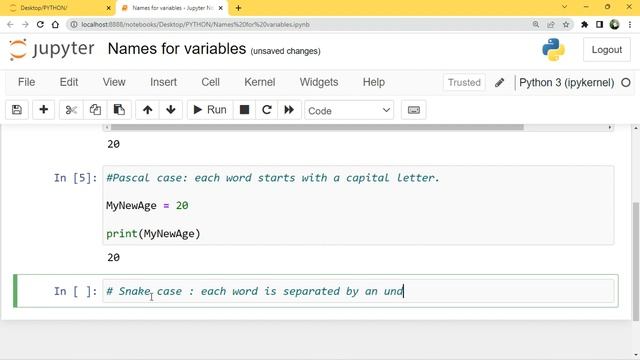This screenshot has height=360, width=640.
Task: Go back in browser history
Action: click(10, 24)
